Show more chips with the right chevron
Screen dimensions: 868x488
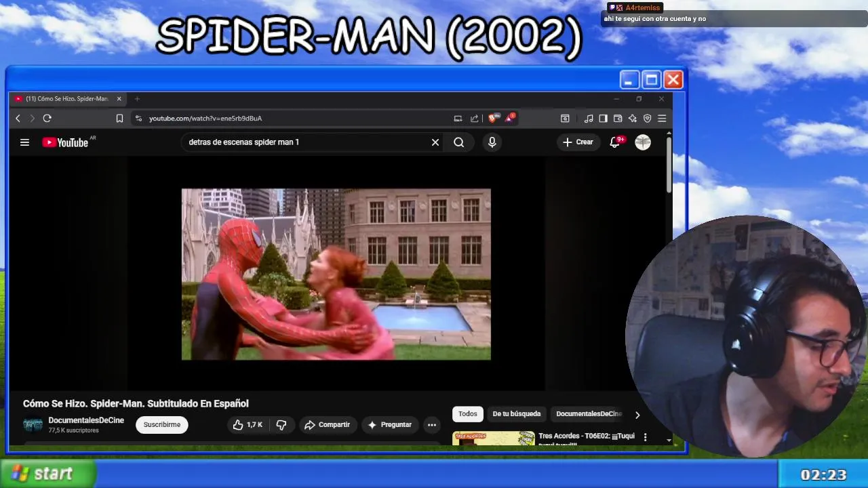637,414
